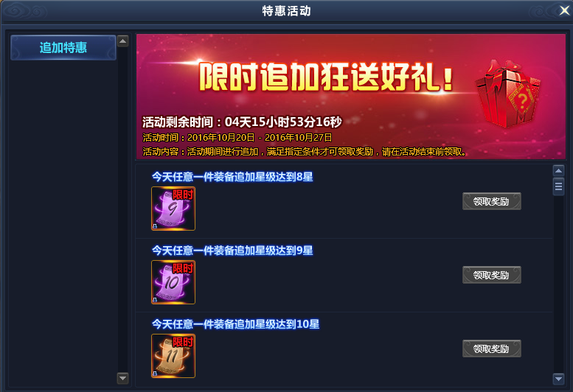573x392 pixels.
Task: Click the left sidebar scroll-down arrow
Action: [x=122, y=378]
